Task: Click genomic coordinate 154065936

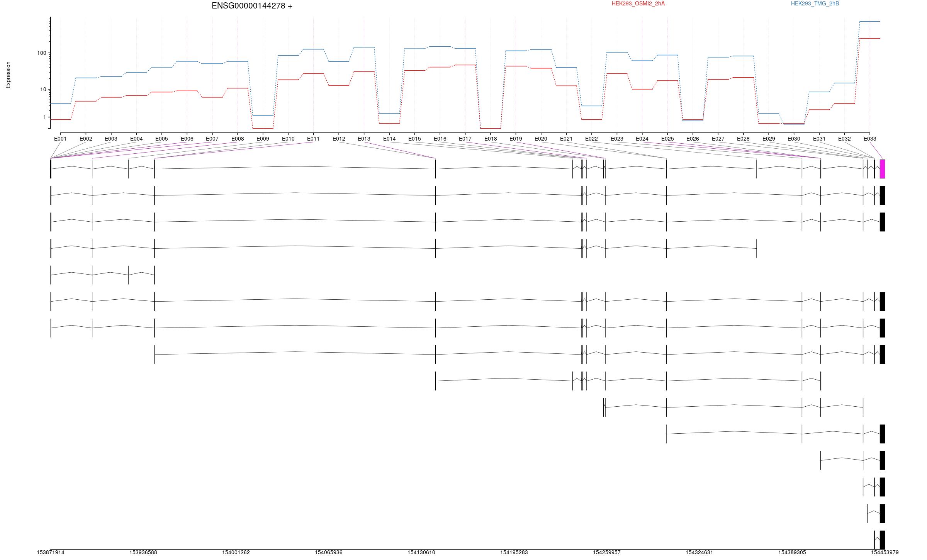Action: pyautogui.click(x=329, y=552)
